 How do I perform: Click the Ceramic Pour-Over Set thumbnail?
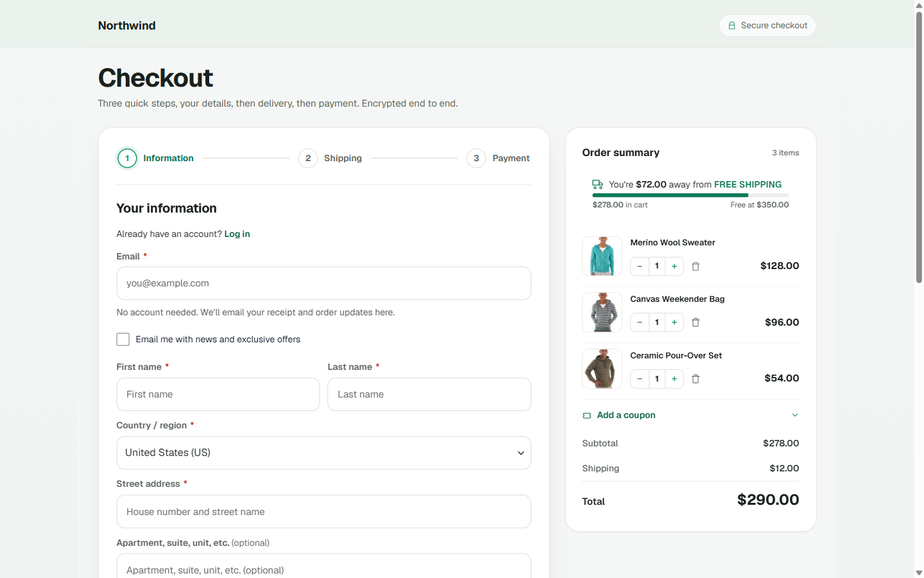[x=602, y=369]
